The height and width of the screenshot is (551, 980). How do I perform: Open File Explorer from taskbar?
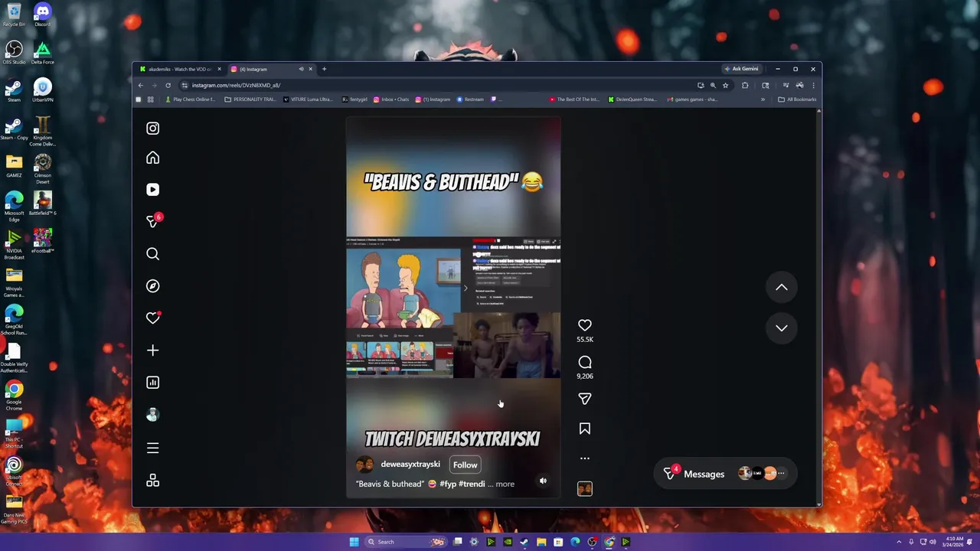click(x=541, y=542)
